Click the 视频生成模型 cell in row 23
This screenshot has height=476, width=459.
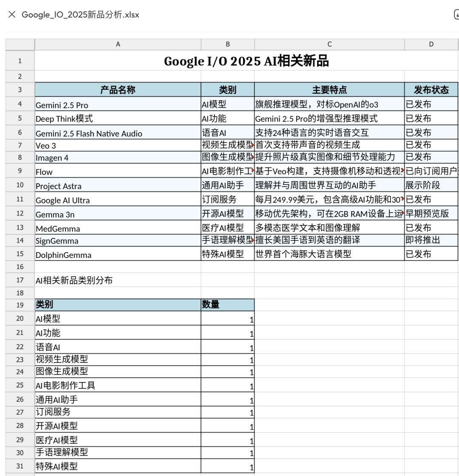(118, 360)
